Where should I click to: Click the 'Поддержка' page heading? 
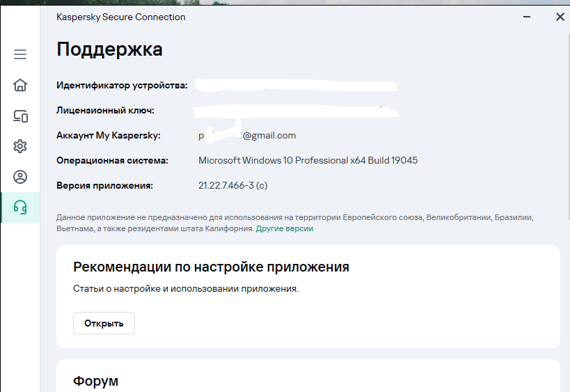109,49
